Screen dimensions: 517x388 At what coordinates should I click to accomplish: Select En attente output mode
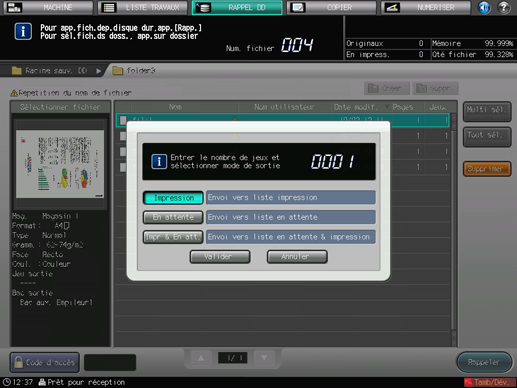point(173,217)
